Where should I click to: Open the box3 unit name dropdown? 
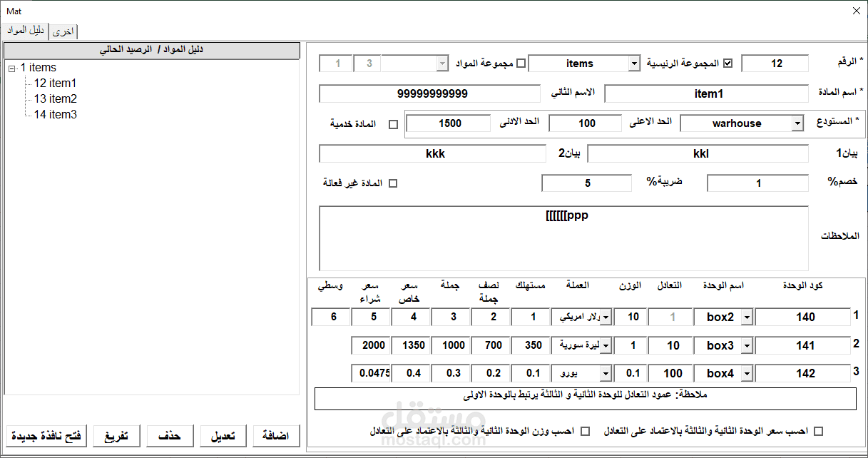[x=747, y=345]
